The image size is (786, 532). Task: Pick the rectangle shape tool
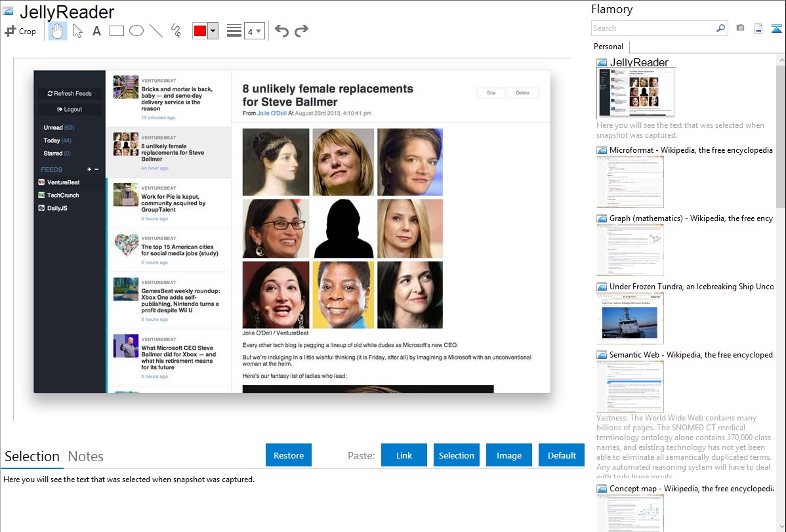116,31
